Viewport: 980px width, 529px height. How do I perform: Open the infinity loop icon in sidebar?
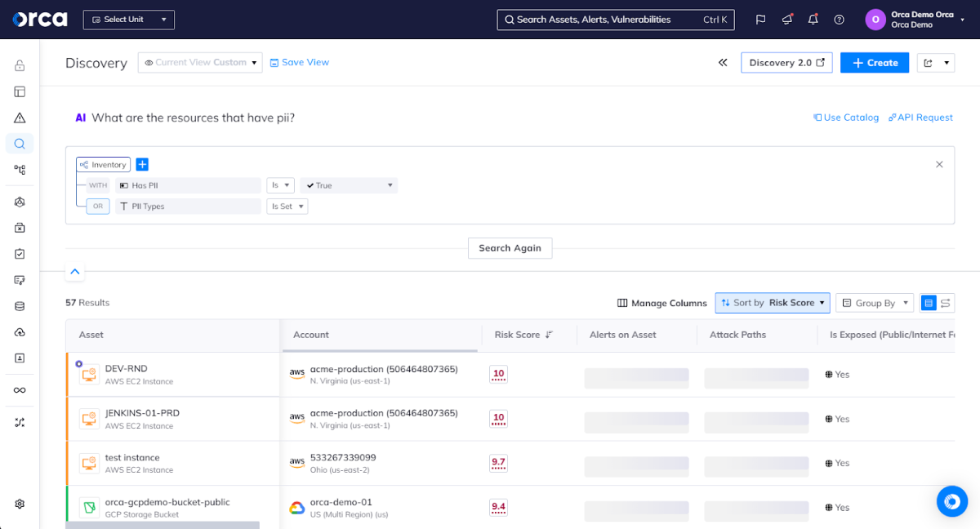[20, 390]
